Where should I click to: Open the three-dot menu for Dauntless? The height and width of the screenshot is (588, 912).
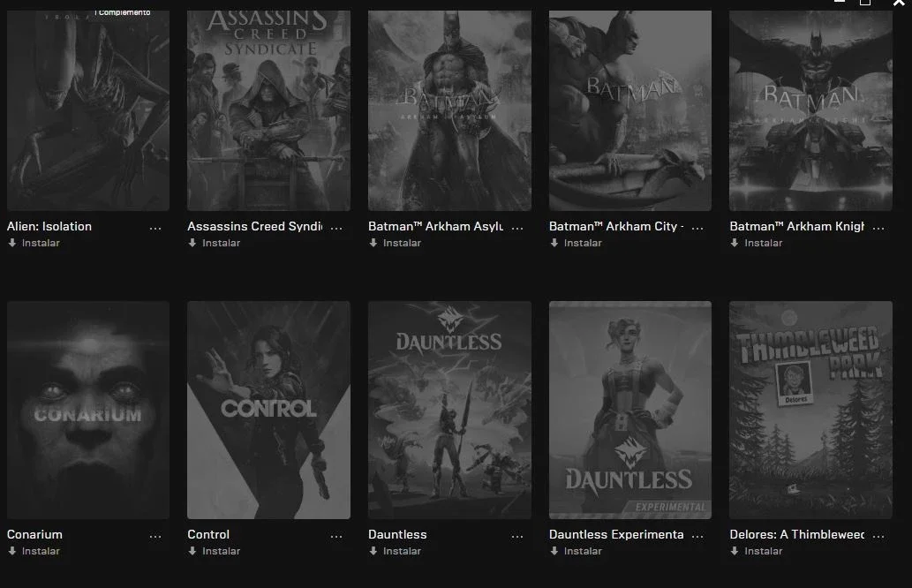[517, 536]
